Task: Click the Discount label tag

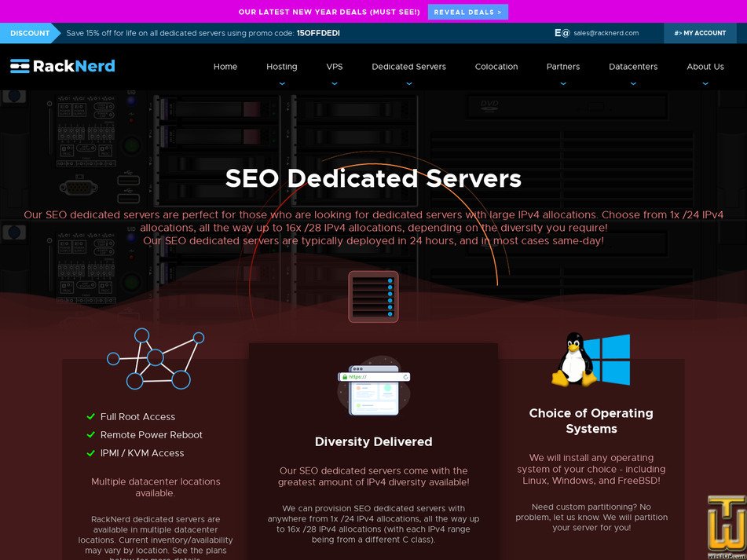Action: [30, 33]
